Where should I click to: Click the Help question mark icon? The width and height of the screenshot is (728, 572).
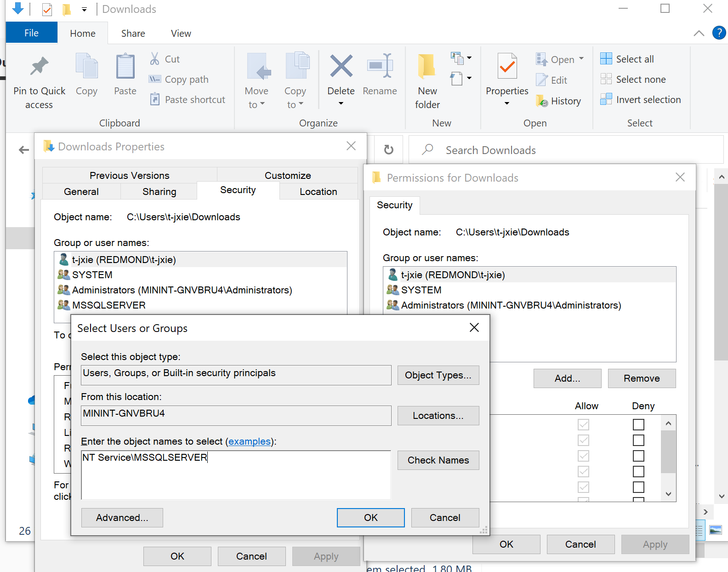(x=719, y=33)
